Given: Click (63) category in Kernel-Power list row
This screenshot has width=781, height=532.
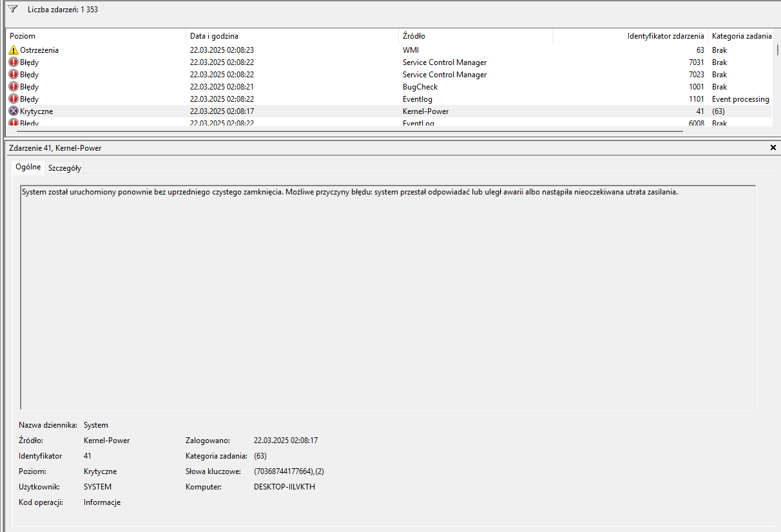Looking at the screenshot, I should tap(718, 111).
